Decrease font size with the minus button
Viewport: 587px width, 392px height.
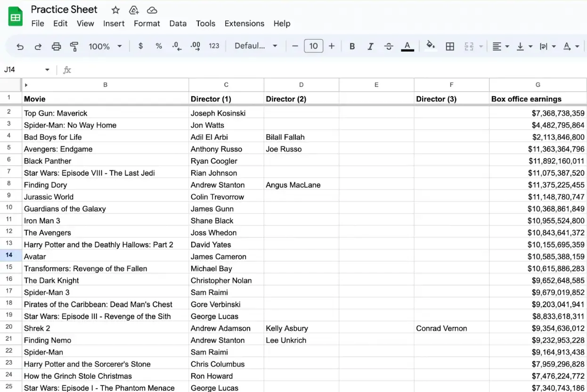[x=295, y=46]
